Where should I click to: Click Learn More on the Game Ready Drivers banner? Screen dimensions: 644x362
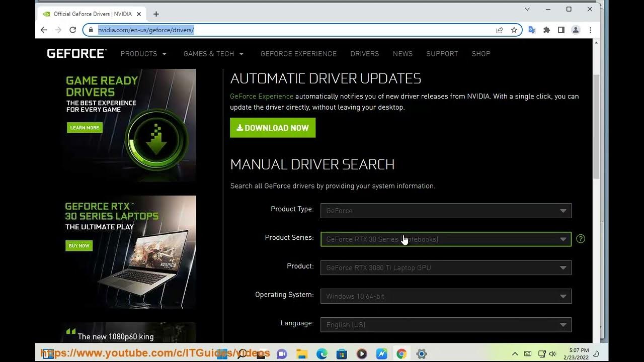85,128
